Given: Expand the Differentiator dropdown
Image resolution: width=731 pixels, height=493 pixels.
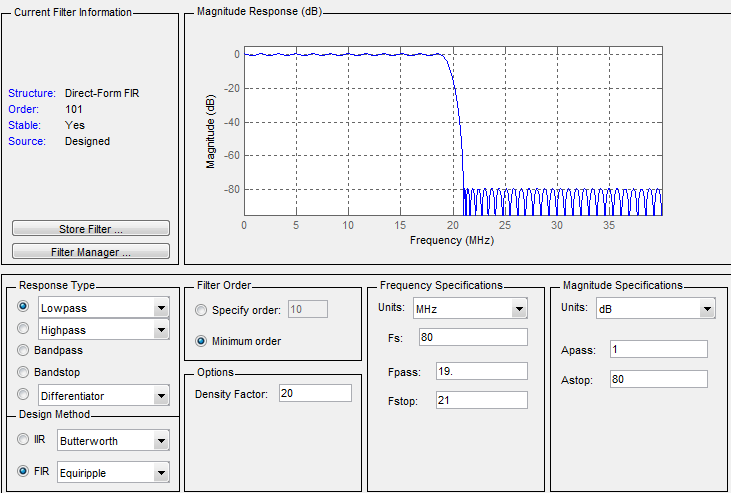Looking at the screenshot, I should (x=161, y=396).
